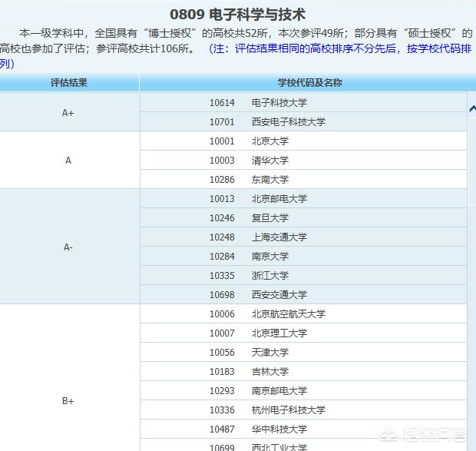Click 北京大学 in the table
Image resolution: width=476 pixels, height=451 pixels.
269,141
